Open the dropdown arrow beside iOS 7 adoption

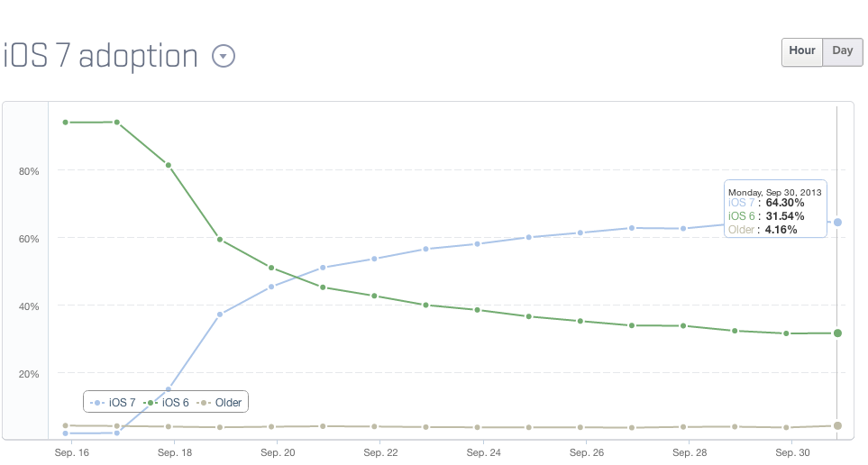224,57
